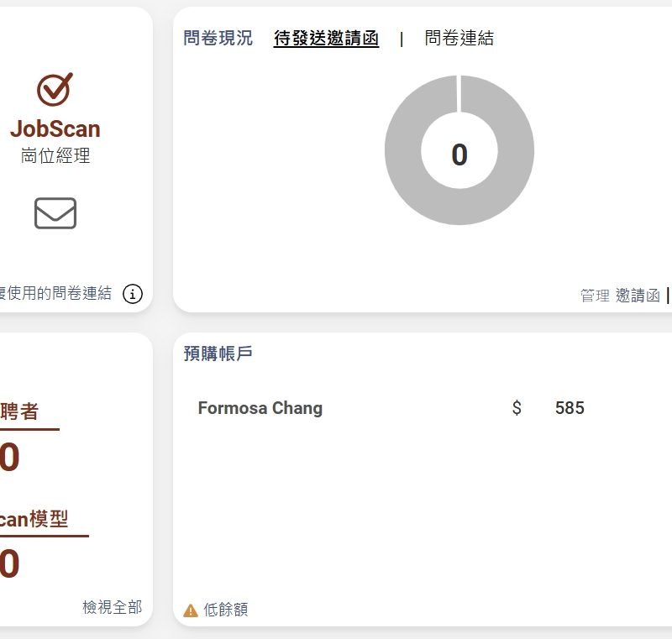Viewport: 672px width, 639px height.
Task: Click the 低餘額 warning label
Action: (226, 610)
